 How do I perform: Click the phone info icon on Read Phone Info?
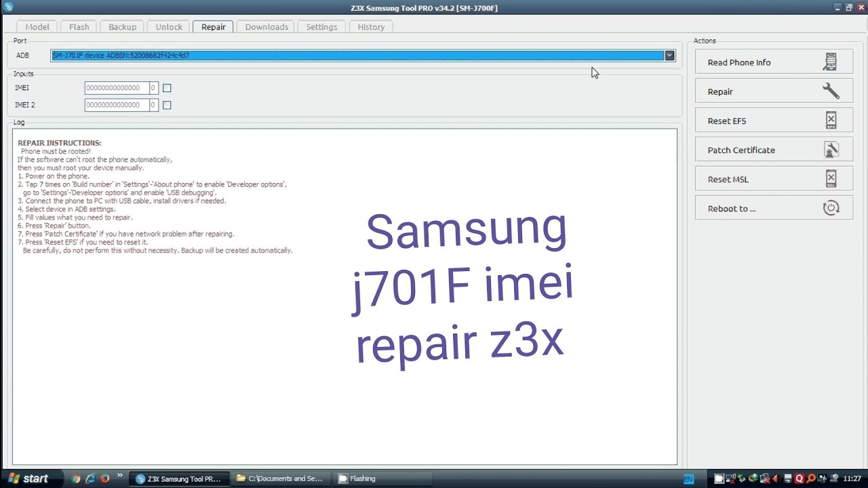click(830, 62)
